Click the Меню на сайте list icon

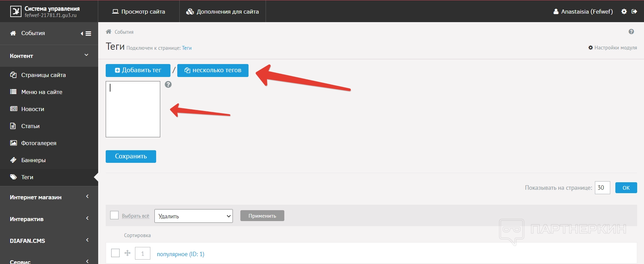tap(13, 92)
